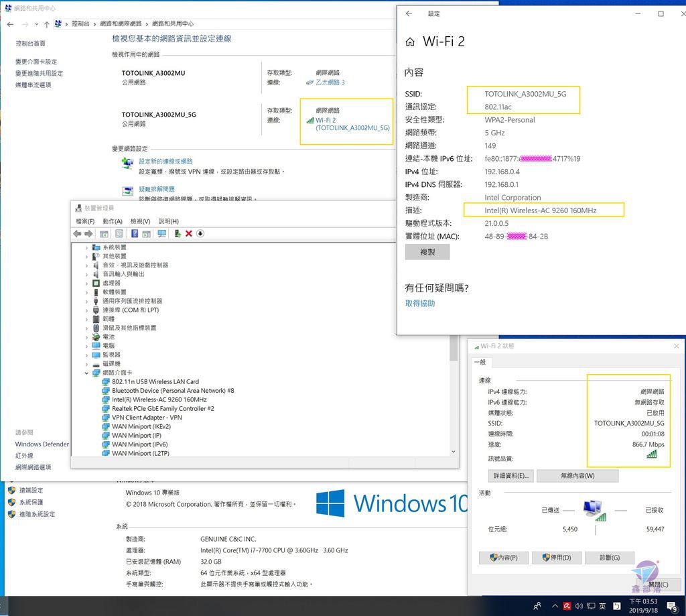This screenshot has height=616, width=686.
Task: Click the network tray icon
Action: click(x=591, y=606)
